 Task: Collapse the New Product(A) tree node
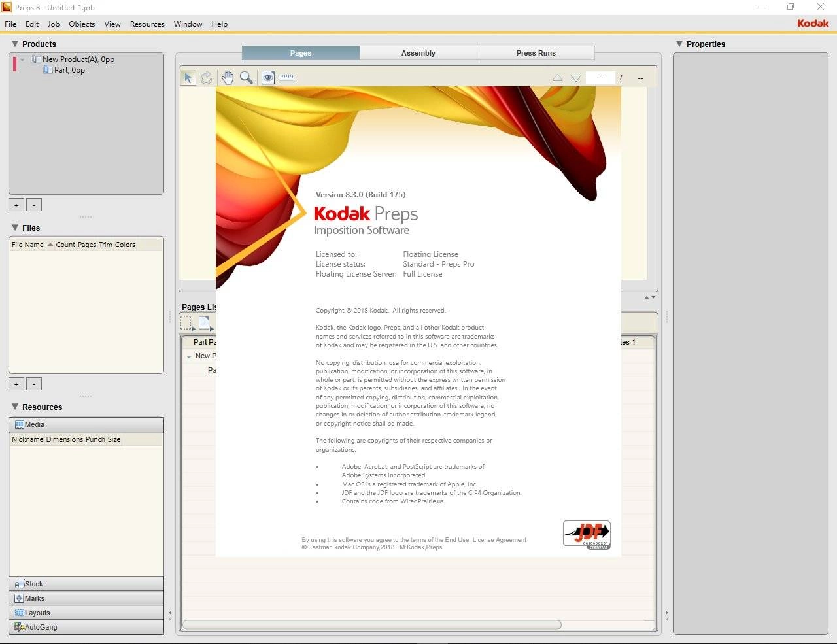[x=23, y=59]
